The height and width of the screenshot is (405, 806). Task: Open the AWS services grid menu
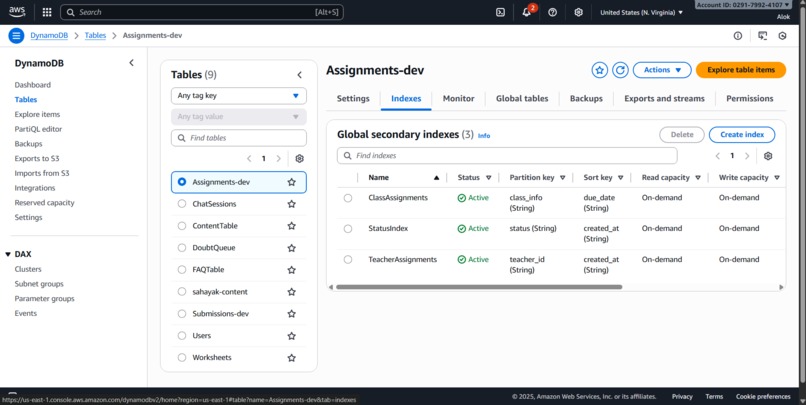pos(47,12)
